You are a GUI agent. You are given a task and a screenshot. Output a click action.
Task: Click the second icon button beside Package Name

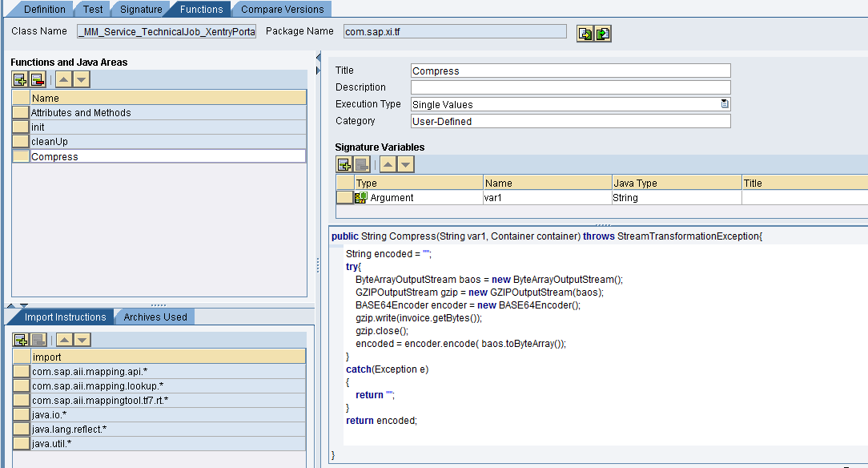(603, 33)
